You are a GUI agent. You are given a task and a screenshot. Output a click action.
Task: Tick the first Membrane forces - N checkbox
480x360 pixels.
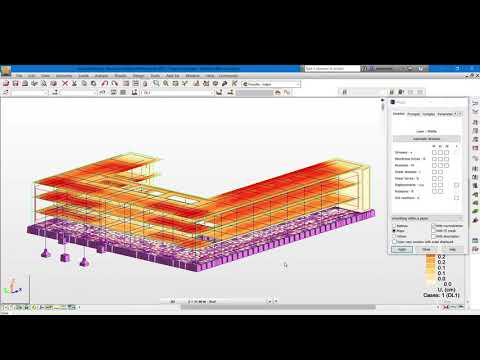(x=434, y=159)
